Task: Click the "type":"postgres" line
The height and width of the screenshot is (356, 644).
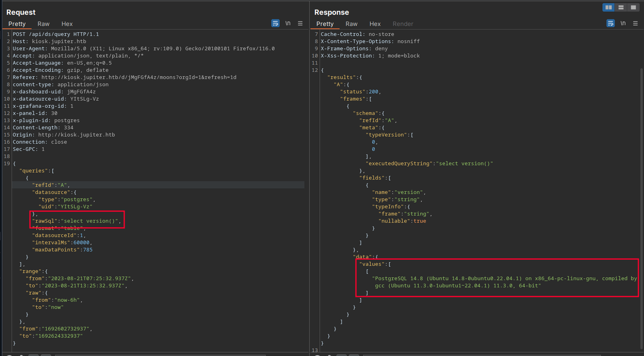Action: [67, 199]
